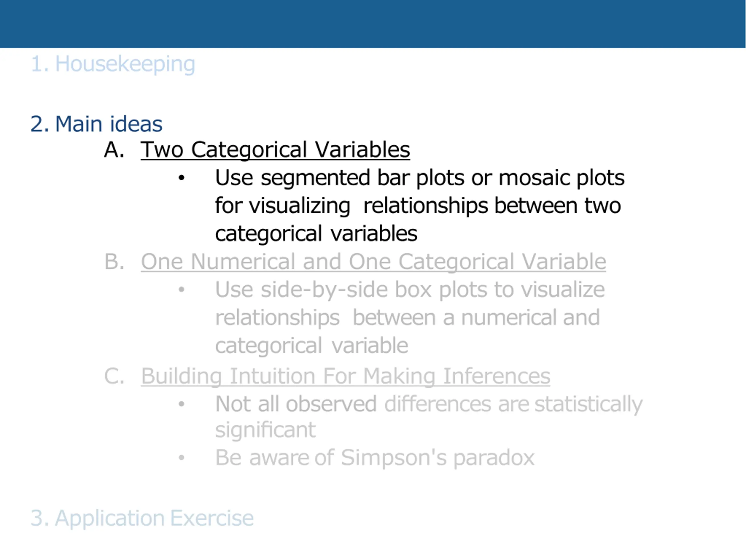Select the 'Not all observed differences' bullet
Image resolution: width=746 pixels, height=560 pixels.
point(429,417)
